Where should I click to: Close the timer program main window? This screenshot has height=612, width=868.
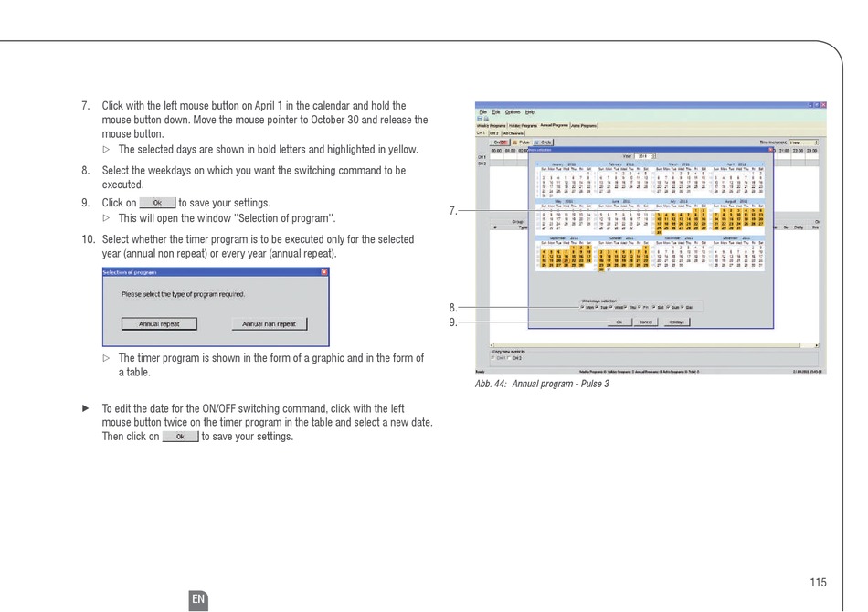823,104
